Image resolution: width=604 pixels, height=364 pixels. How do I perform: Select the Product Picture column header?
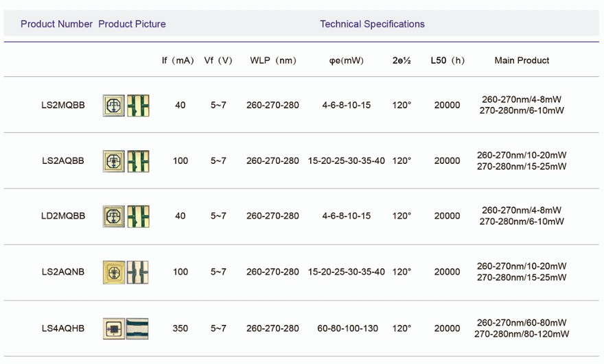tap(132, 24)
